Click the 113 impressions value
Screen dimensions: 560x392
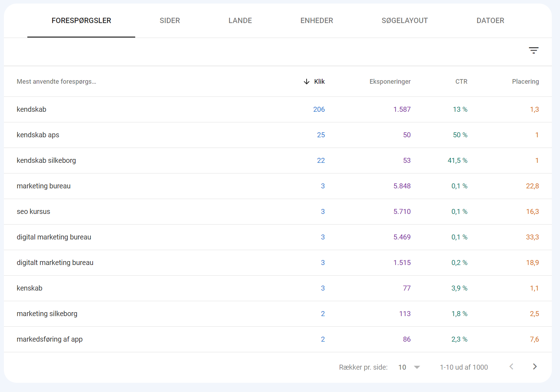tap(405, 314)
